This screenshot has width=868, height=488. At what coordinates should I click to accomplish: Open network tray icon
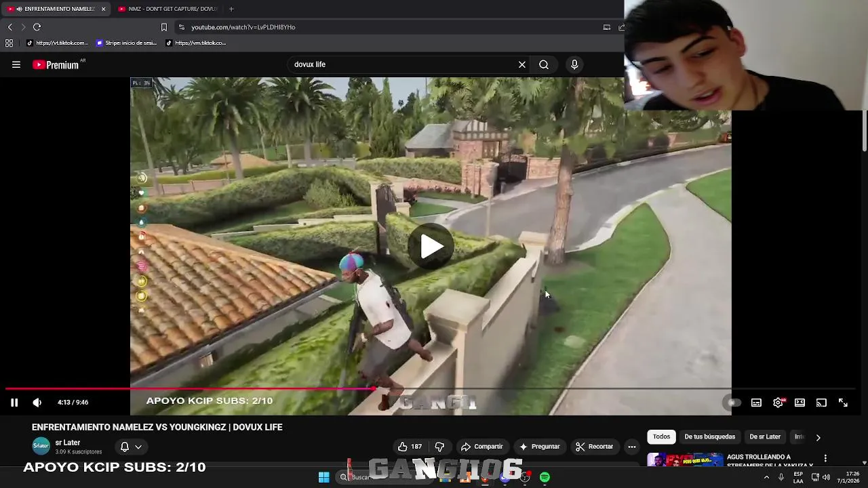click(x=815, y=477)
